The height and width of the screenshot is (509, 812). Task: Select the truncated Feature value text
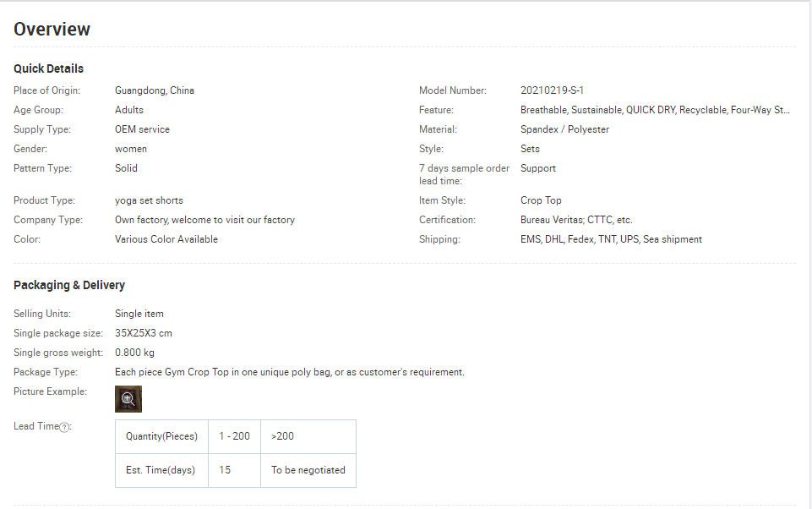click(655, 110)
